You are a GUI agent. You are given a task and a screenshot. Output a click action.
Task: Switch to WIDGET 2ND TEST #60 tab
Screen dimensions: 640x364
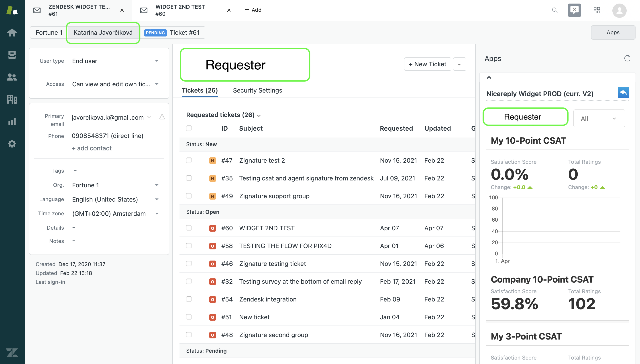point(180,10)
